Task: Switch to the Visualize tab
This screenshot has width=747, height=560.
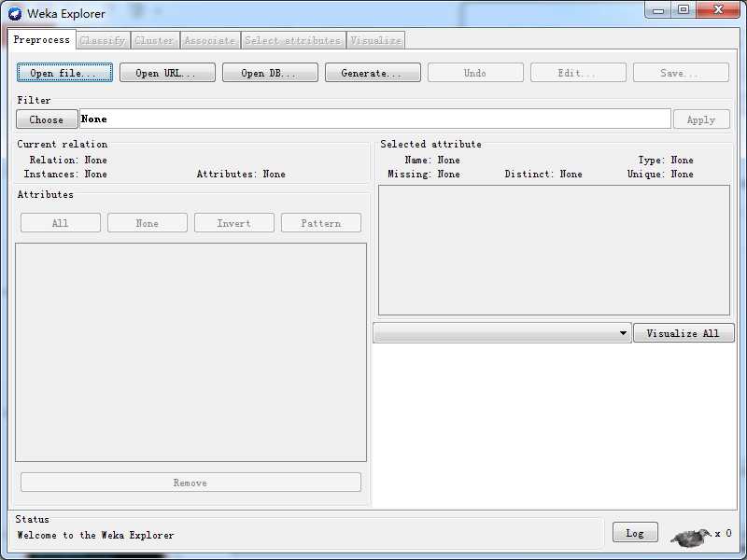Action: (376, 40)
